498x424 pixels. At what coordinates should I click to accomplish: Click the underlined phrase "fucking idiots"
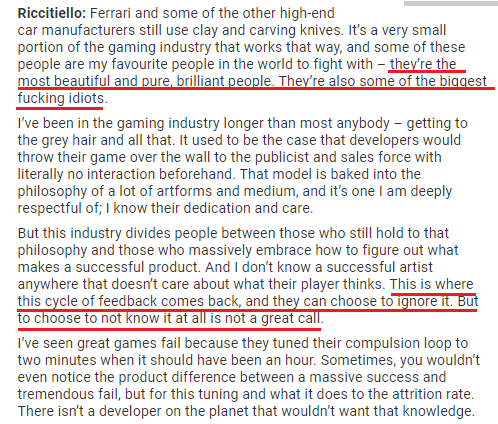(x=61, y=98)
